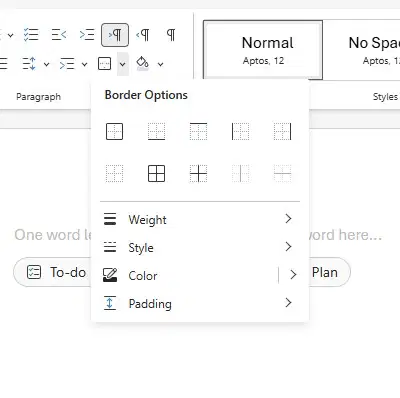Viewport: 400px width, 398px height.
Task: Click the To-do suggestion chip
Action: pos(53,272)
